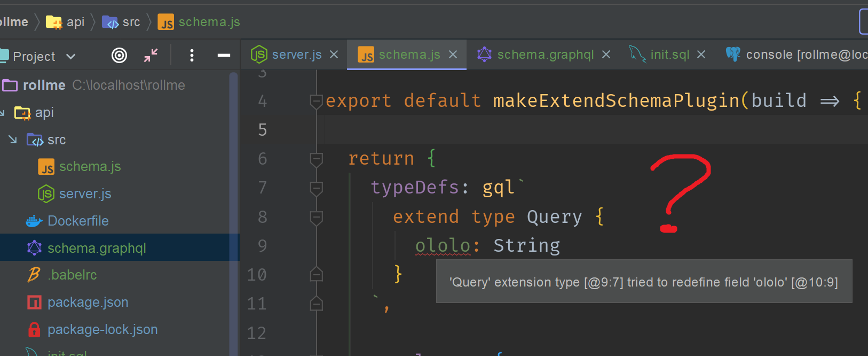
Task: Click the locate target icon in Project panel
Action: point(119,55)
